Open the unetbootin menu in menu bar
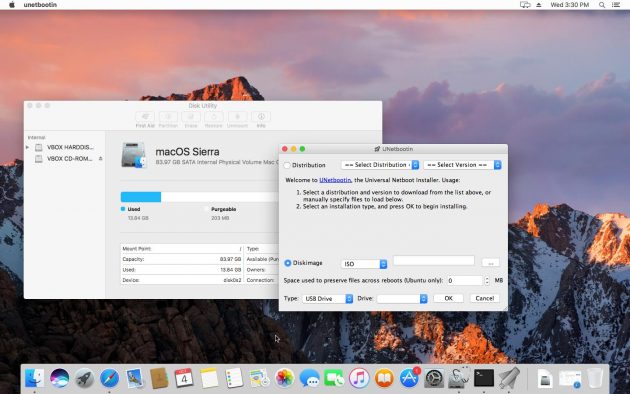The width and height of the screenshot is (630, 394). tap(40, 5)
